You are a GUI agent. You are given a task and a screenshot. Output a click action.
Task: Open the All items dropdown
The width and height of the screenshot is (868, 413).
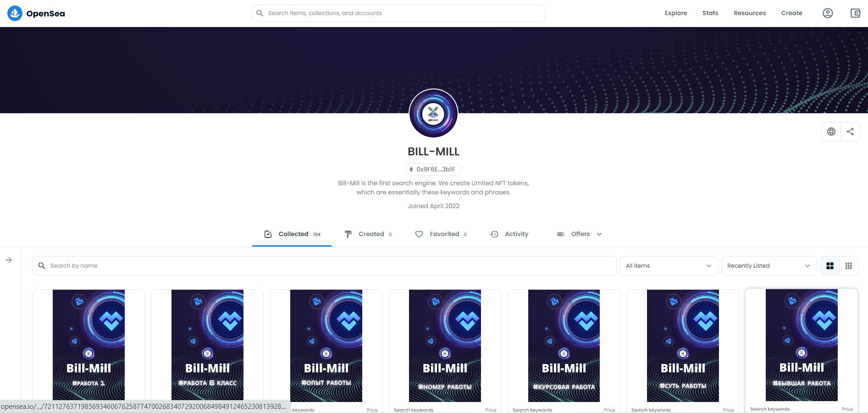pos(669,266)
